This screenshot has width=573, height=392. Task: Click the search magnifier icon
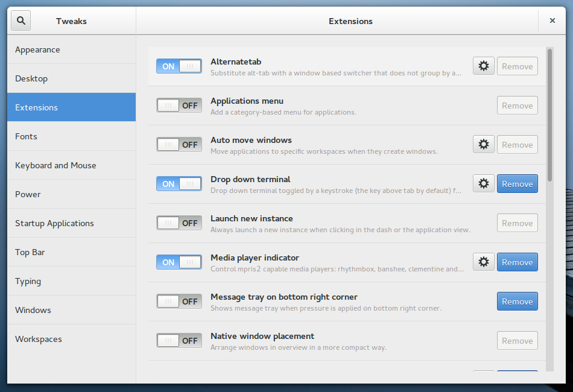pos(21,21)
